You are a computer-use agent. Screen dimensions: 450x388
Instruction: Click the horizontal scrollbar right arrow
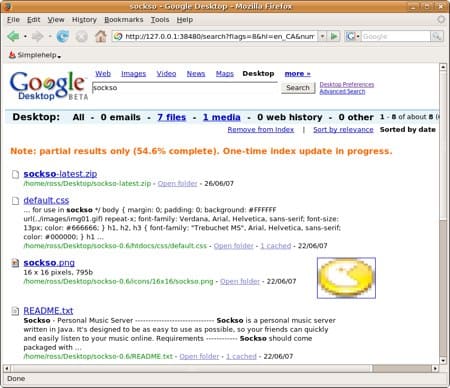(x=435, y=368)
